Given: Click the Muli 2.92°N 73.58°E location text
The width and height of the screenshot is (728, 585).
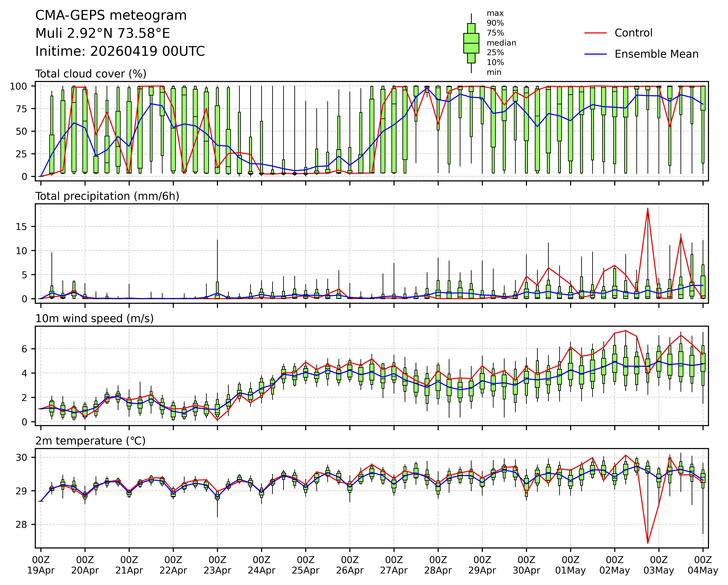Looking at the screenshot, I should click(103, 33).
